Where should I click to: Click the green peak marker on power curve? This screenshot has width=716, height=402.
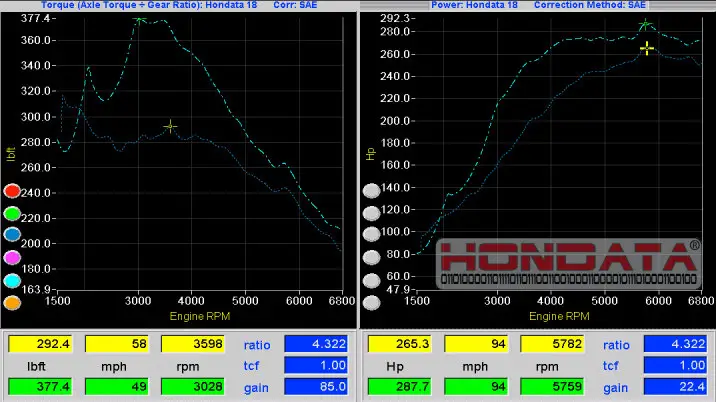click(645, 24)
